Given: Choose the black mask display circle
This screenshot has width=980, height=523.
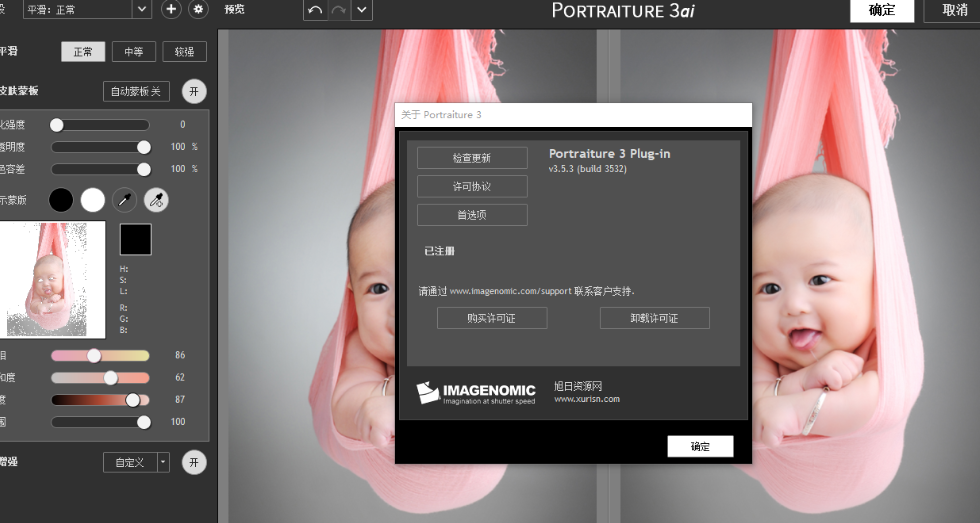Looking at the screenshot, I should (61, 200).
